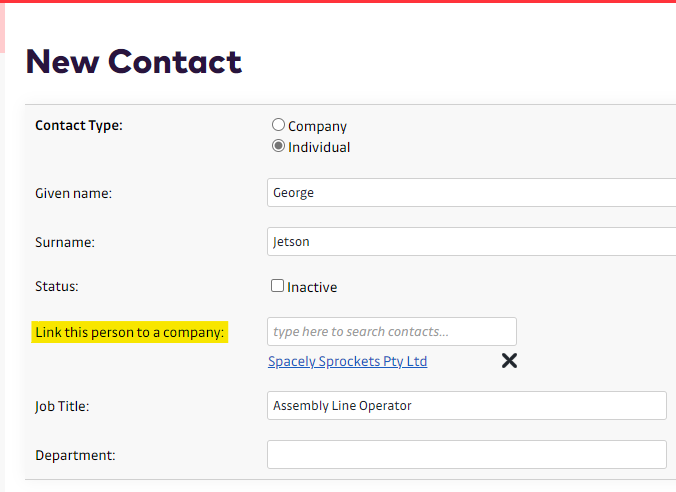The width and height of the screenshot is (676, 492).
Task: Click the "Given name:" label
Action: tap(73, 193)
